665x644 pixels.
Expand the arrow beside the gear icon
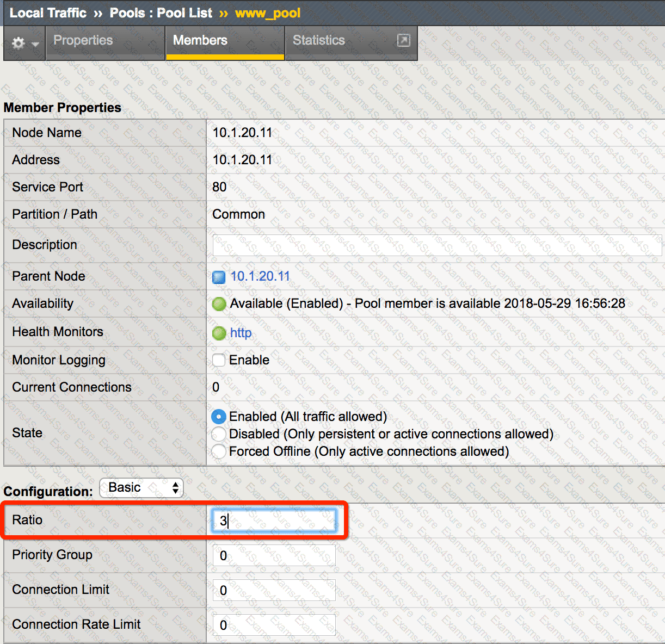[35, 44]
